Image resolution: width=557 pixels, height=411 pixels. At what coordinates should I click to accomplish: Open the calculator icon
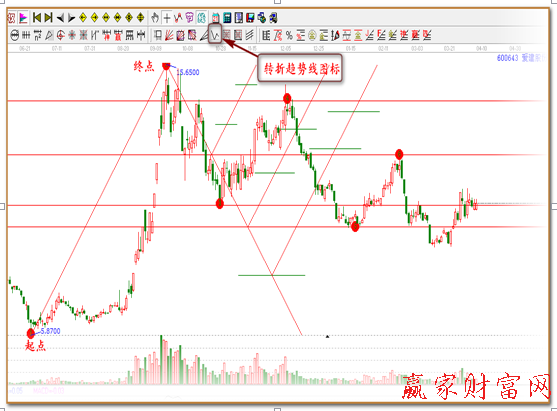(x=227, y=17)
